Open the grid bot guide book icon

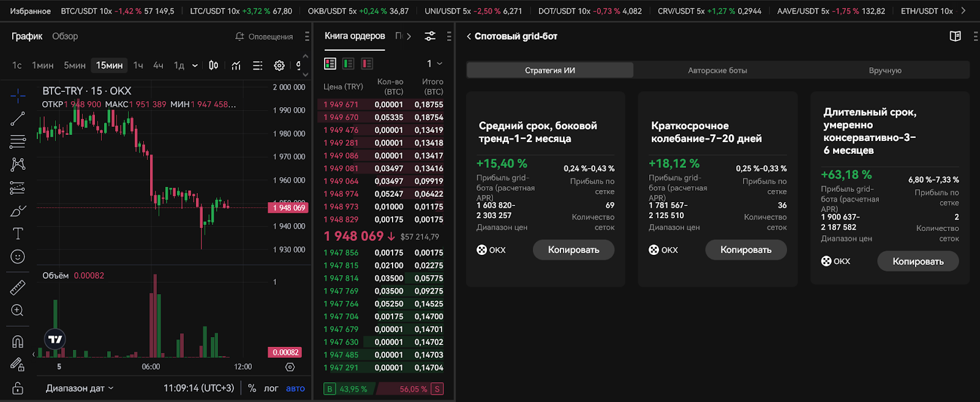955,36
